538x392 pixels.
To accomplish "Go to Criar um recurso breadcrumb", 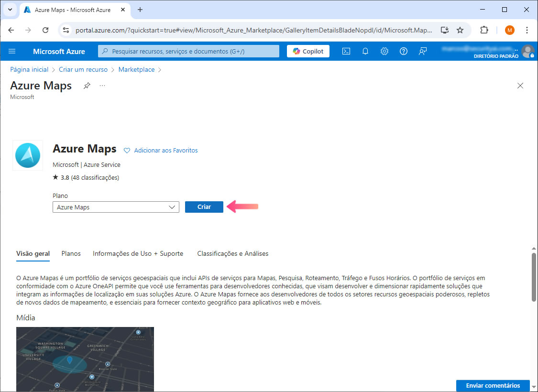I will pyautogui.click(x=83, y=70).
